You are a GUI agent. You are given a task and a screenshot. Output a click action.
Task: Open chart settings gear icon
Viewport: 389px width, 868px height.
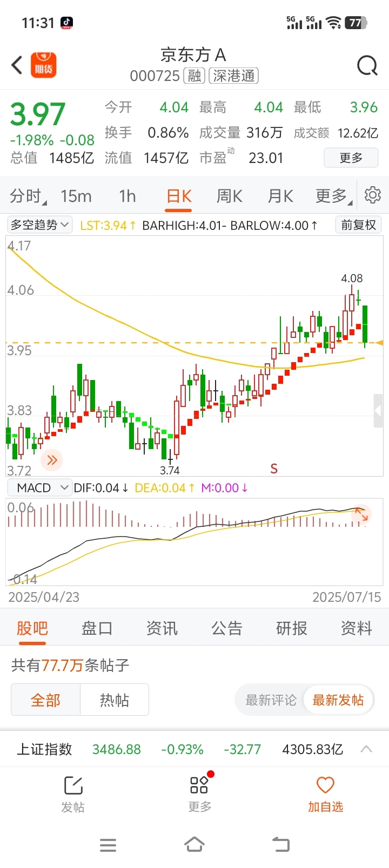click(x=373, y=195)
